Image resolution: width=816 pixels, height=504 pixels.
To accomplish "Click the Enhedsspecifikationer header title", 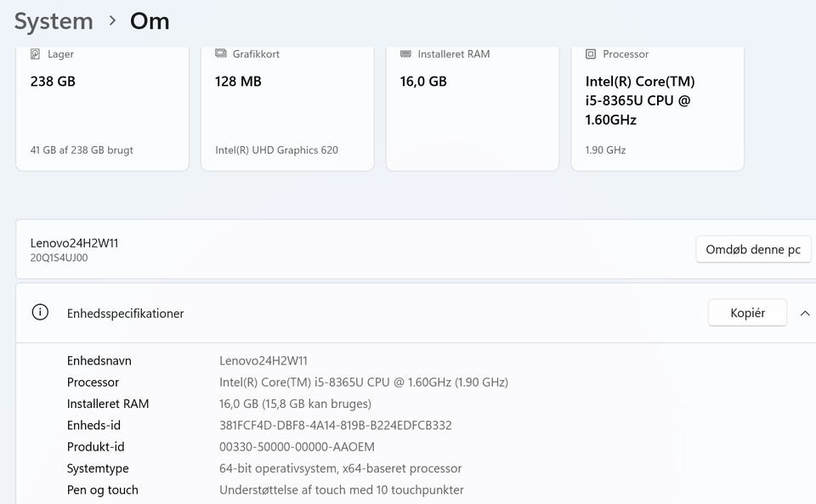I will coord(126,314).
